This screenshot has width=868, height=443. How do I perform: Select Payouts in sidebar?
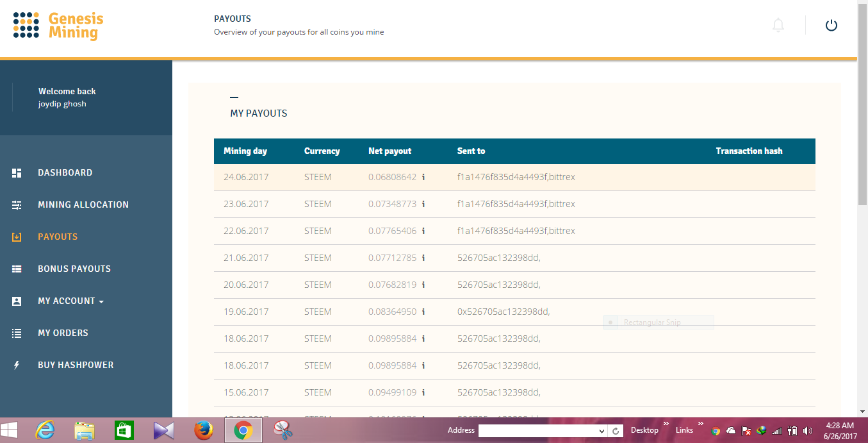(x=58, y=237)
